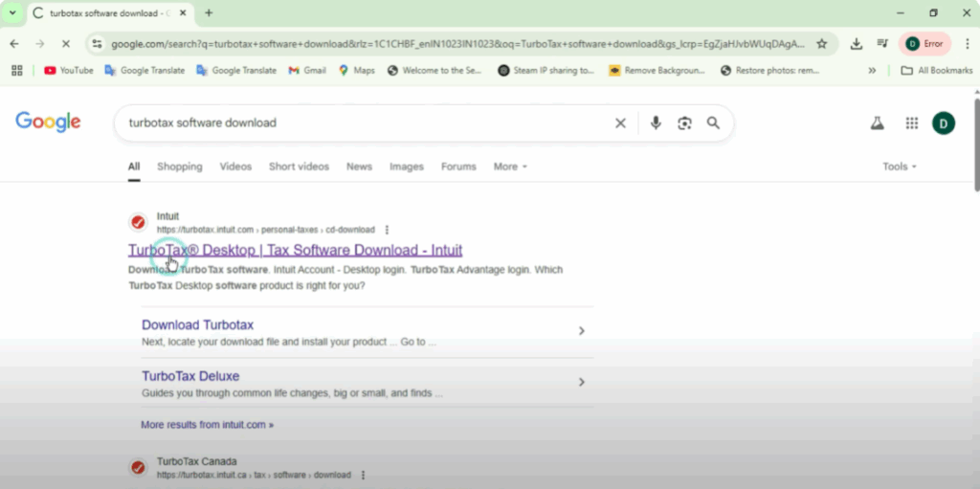Open the second Google Translate bookmark
This screenshot has height=489, width=980.
[236, 71]
